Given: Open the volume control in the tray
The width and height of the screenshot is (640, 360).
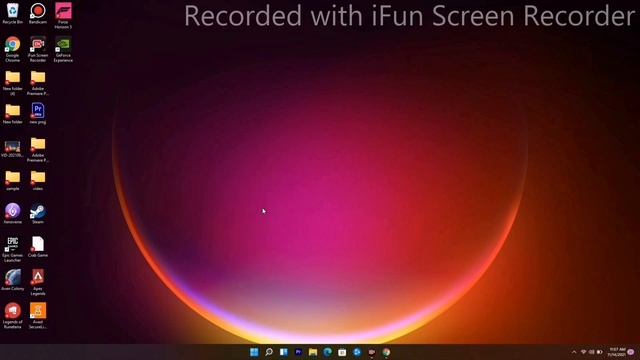Looking at the screenshot, I should click(591, 352).
